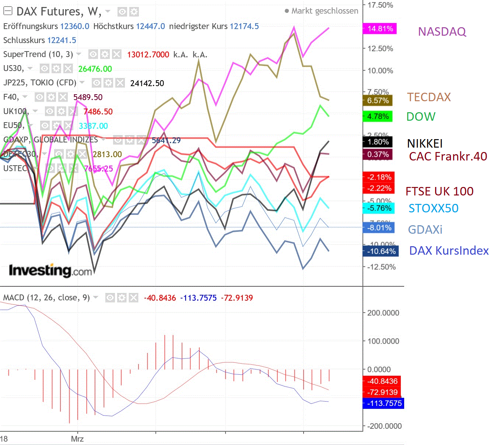Screen dimensions: 504x445
Task: Collapse the DAX Futures legend box
Action: [x=7, y=11]
